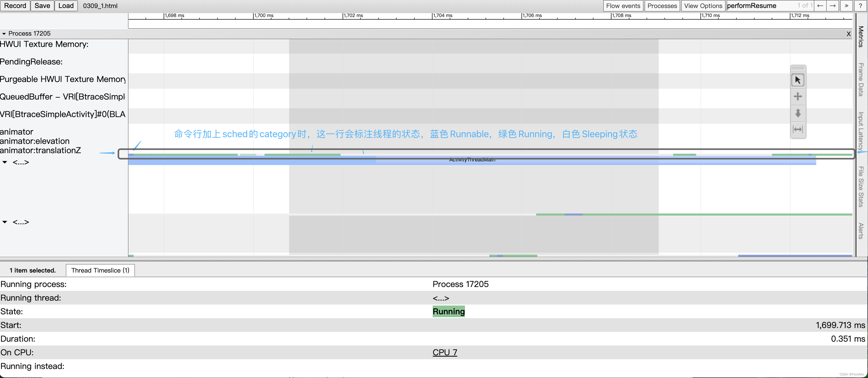Open the Processes dropdown
Viewport: 868px width, 378px height.
tap(662, 6)
